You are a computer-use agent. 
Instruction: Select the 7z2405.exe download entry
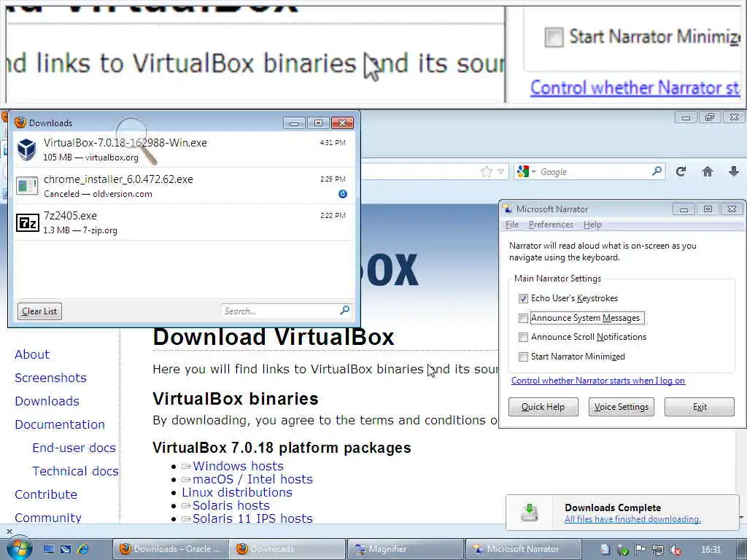(184, 222)
